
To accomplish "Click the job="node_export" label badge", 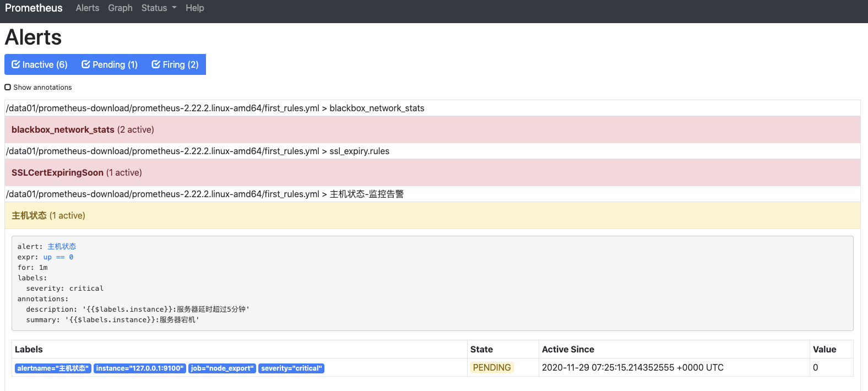I will coord(222,368).
